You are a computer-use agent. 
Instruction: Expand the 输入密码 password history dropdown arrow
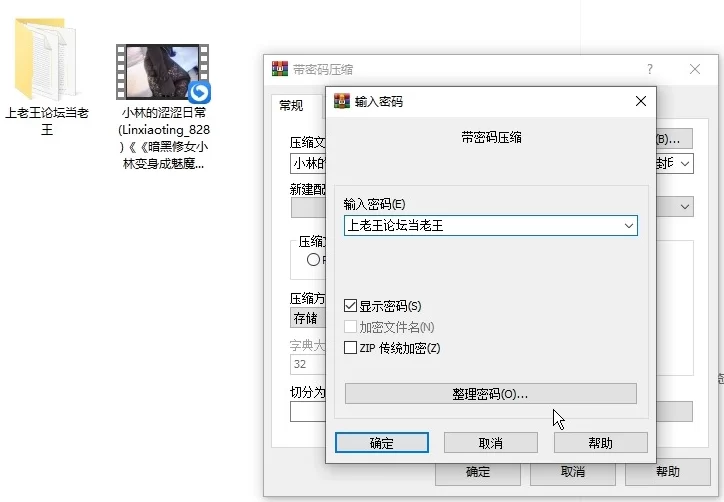click(x=628, y=226)
